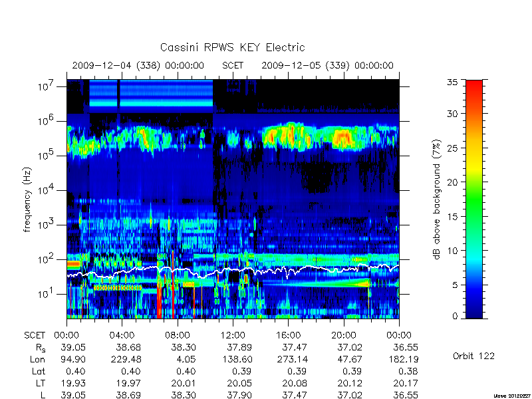Click the Uiowa date stamp in the corner
This screenshot has height=399, width=532.
pos(513,396)
